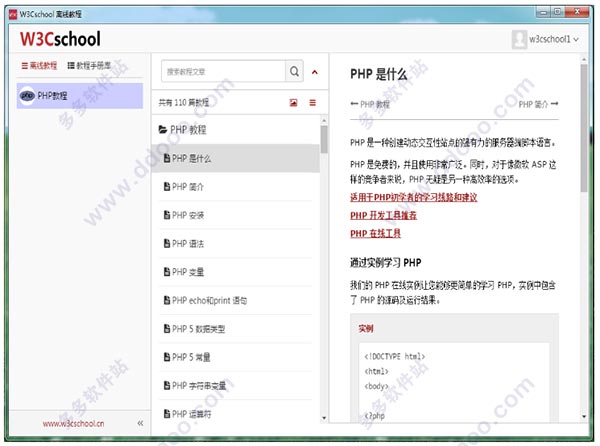Click the tutorial list scrollbar thumb

[324, 139]
